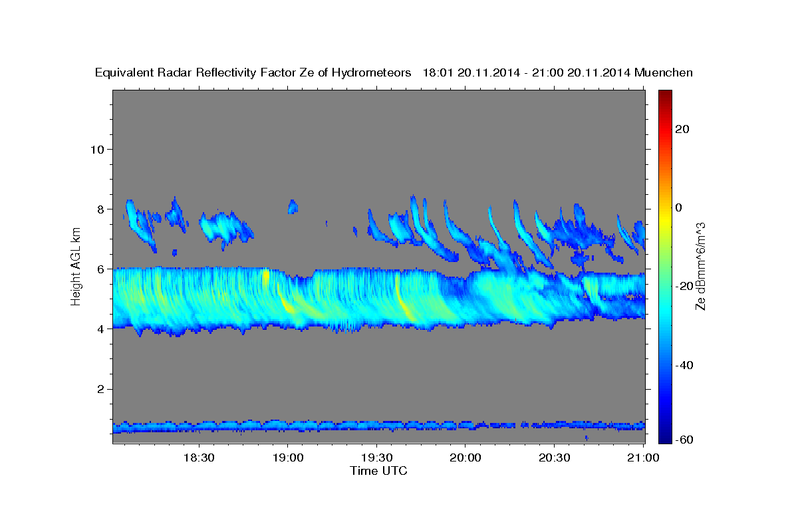The width and height of the screenshot is (798, 532).
Task: Click the height tick label 2
Action: point(100,389)
